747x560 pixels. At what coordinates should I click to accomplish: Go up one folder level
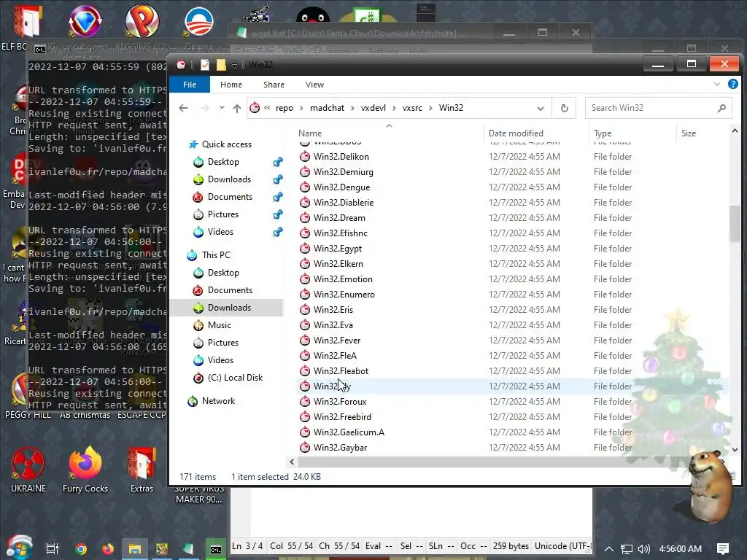point(237,108)
